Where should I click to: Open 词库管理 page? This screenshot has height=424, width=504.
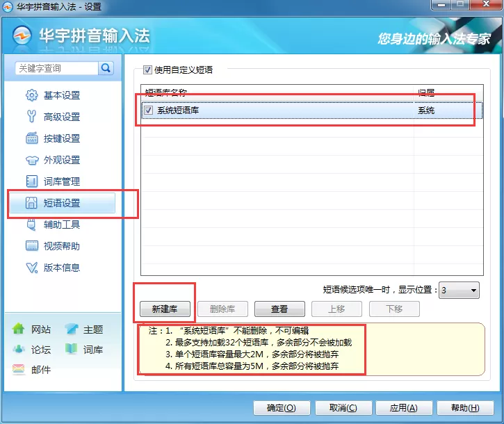point(62,181)
